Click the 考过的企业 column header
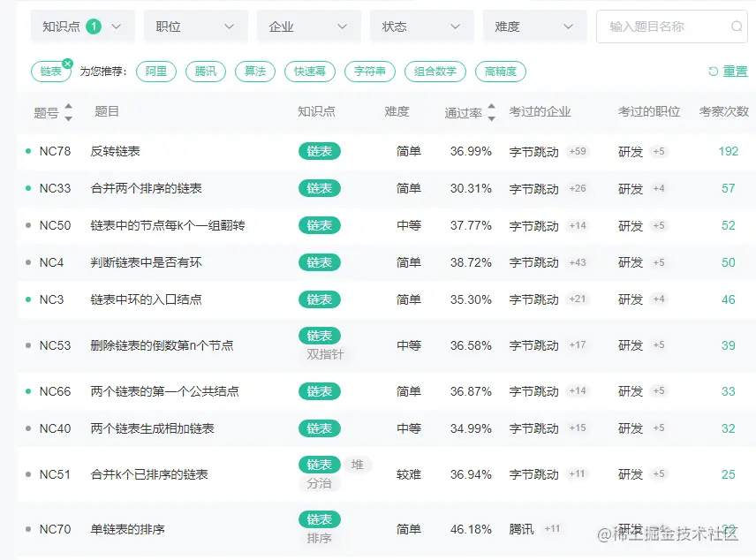Viewport: 756px width, 560px height. 540,112
